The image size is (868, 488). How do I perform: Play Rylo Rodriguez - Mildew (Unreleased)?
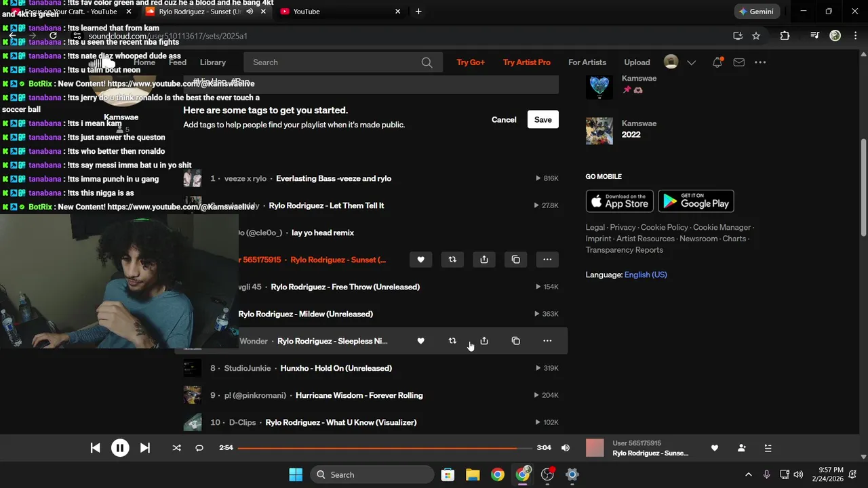[306, 314]
